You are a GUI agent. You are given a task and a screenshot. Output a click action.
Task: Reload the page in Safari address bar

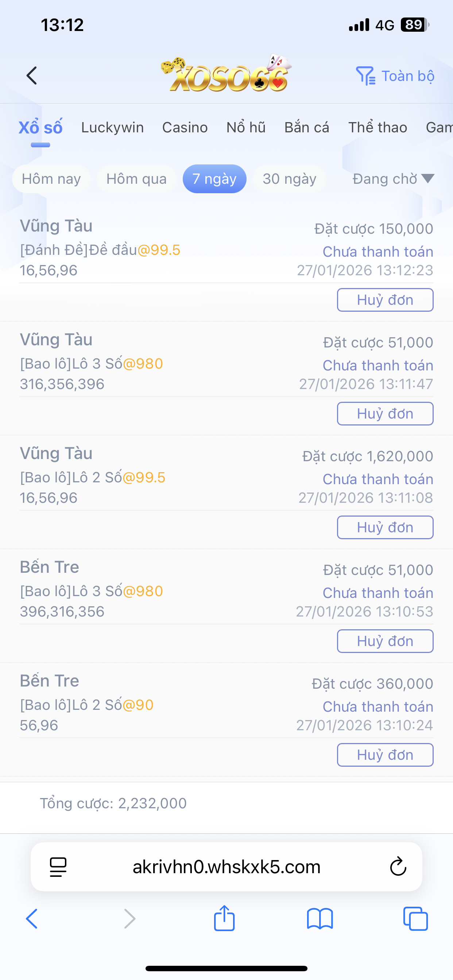pyautogui.click(x=398, y=866)
